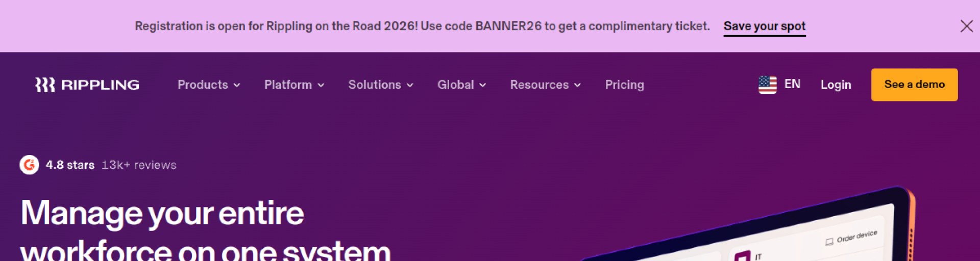This screenshot has height=261, width=980.
Task: Click the purple IT icon in mockup
Action: click(x=743, y=256)
